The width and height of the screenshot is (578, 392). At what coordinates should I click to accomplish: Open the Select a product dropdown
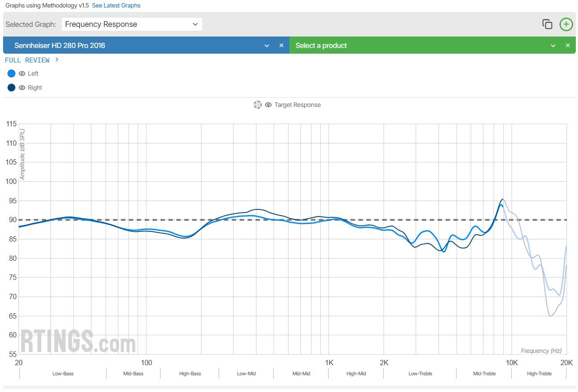[553, 45]
